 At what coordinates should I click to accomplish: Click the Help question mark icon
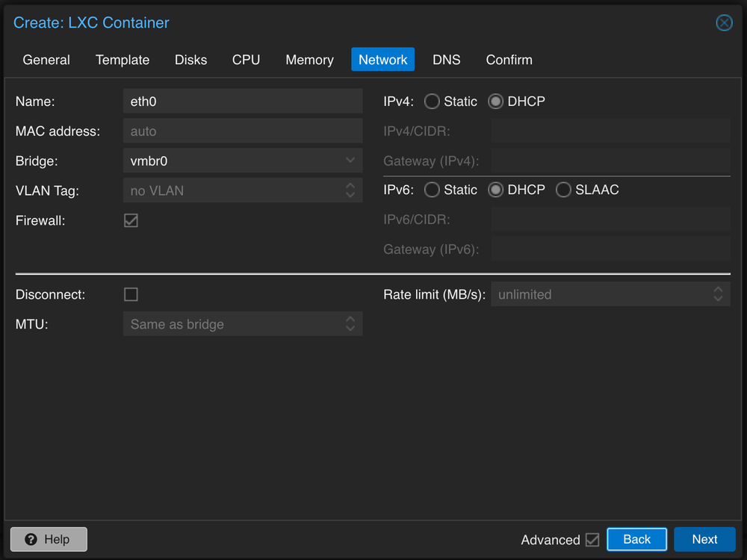31,539
